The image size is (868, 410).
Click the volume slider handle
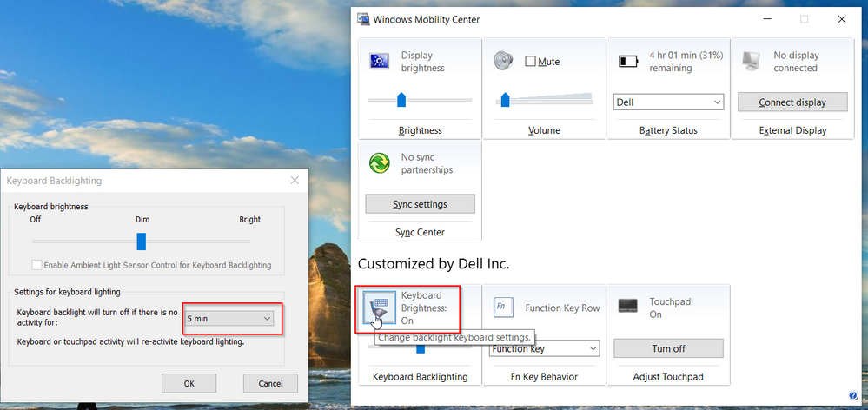(x=505, y=100)
